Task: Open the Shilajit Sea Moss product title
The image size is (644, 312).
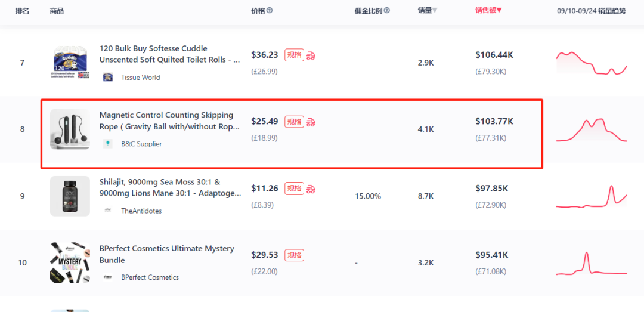Action: (170, 187)
